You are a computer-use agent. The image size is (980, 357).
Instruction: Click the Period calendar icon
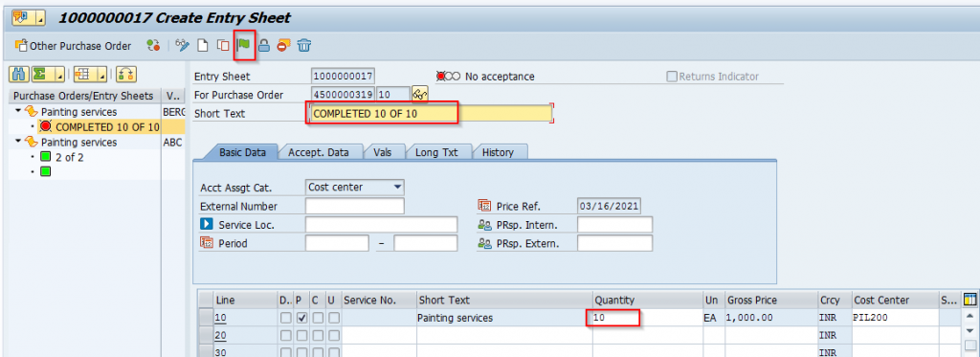click(207, 243)
